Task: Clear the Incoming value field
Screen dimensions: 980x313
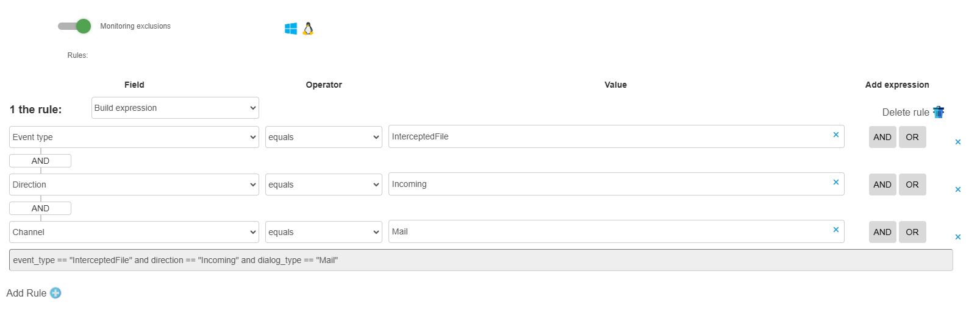Action: click(836, 182)
